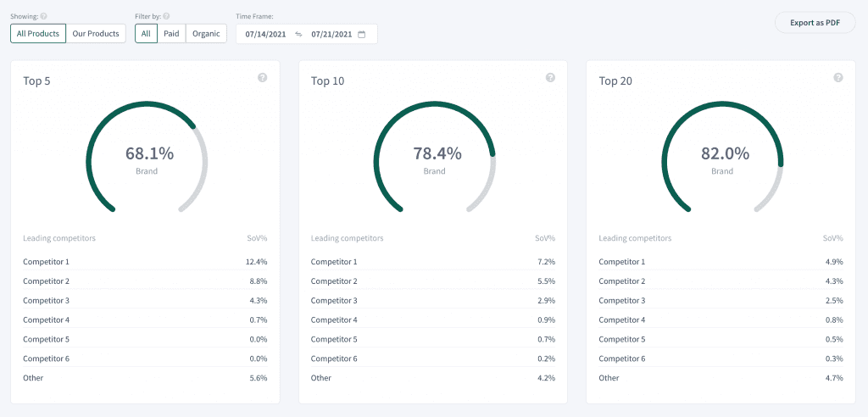Click the help icon next to Filter by
This screenshot has width=868, height=417.
click(x=166, y=16)
